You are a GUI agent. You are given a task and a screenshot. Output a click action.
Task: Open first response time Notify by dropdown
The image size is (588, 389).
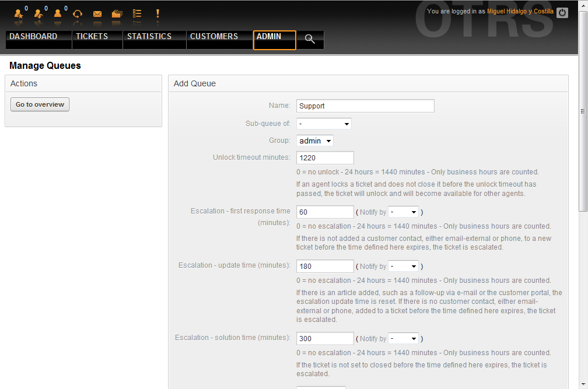tap(404, 212)
